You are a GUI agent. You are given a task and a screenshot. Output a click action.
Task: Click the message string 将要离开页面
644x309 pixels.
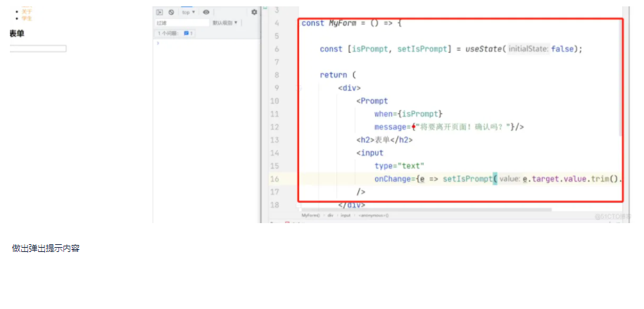pyautogui.click(x=462, y=127)
